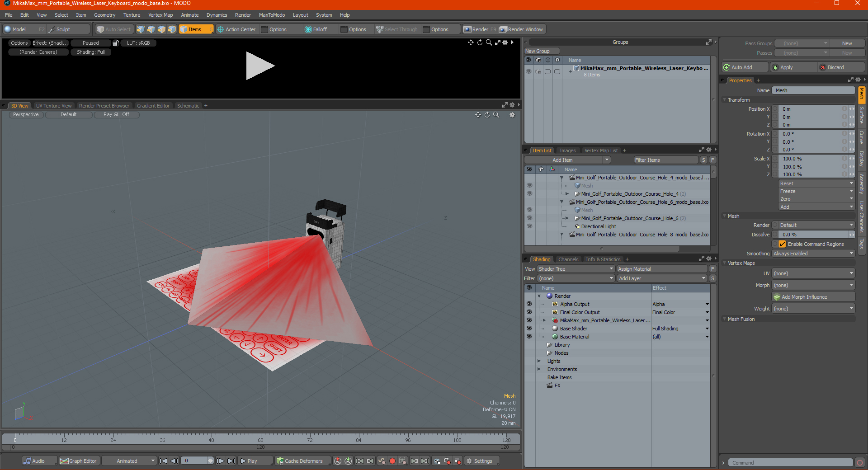
Task: Expand the MikaMax material group in Shader Tree
Action: 544,320
